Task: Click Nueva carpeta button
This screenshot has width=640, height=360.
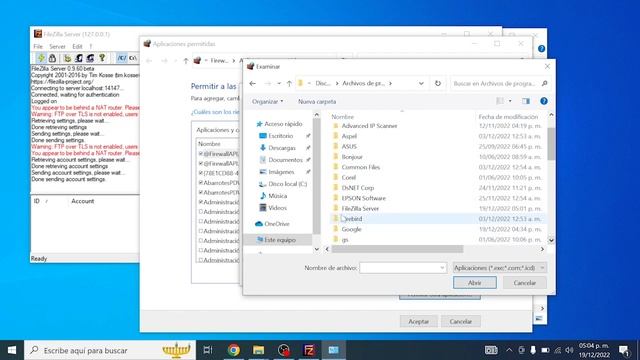Action: point(317,101)
